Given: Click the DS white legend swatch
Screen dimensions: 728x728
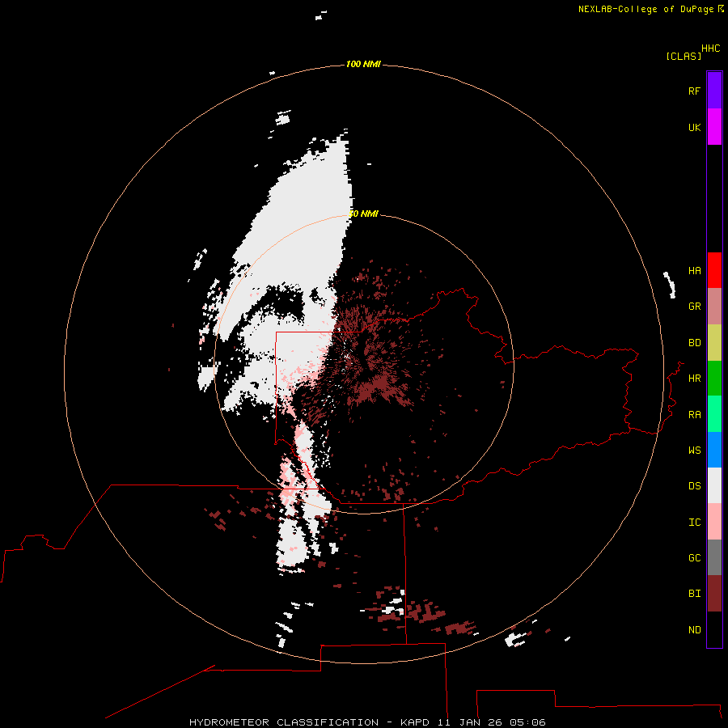Looking at the screenshot, I should pos(714,485).
